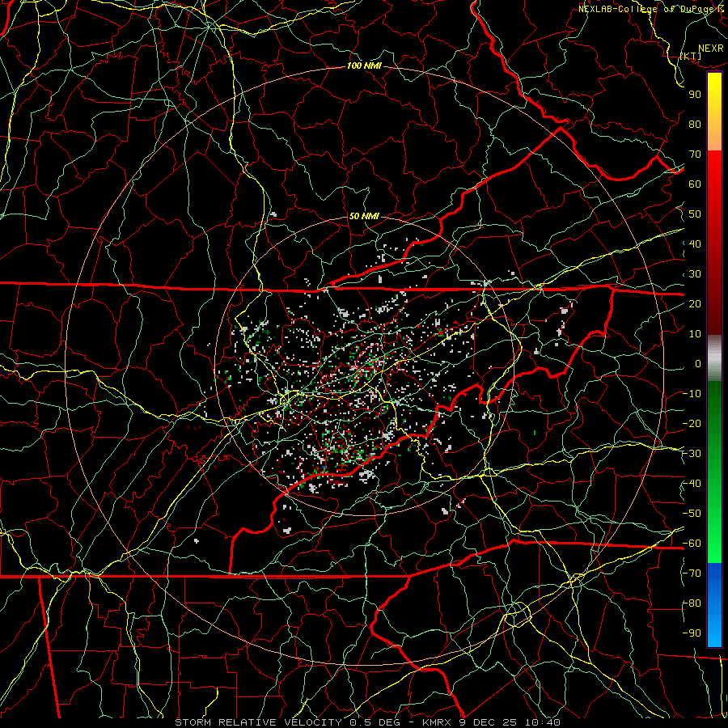The image size is (728, 728).
Task: Pick the blue segment of the color bar
Action: tap(714, 605)
